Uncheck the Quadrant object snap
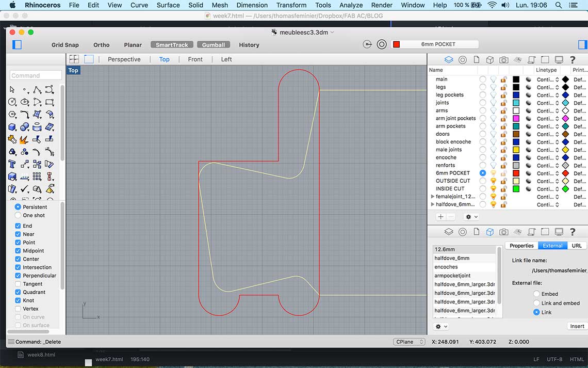 pyautogui.click(x=18, y=292)
